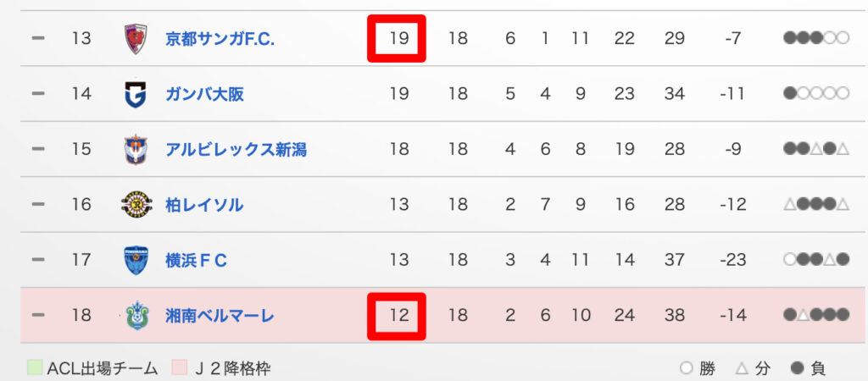Click the Kyoto Sanga F.C. club crest
The height and width of the screenshot is (381, 868).
coord(136,38)
